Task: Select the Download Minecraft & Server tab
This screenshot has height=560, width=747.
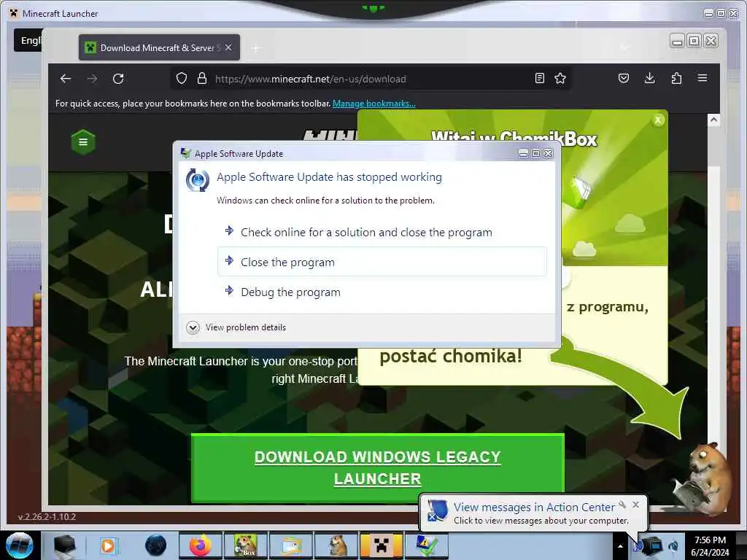Action: (x=159, y=47)
